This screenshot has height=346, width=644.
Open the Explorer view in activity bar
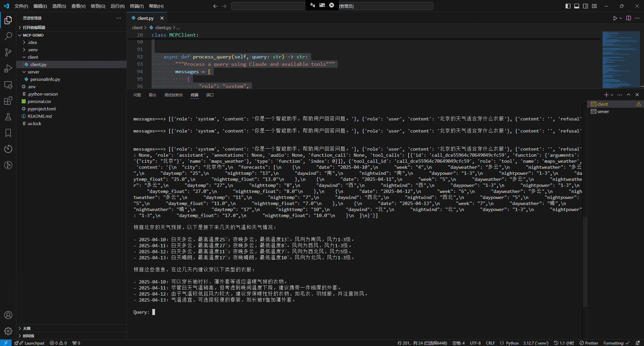[8, 20]
